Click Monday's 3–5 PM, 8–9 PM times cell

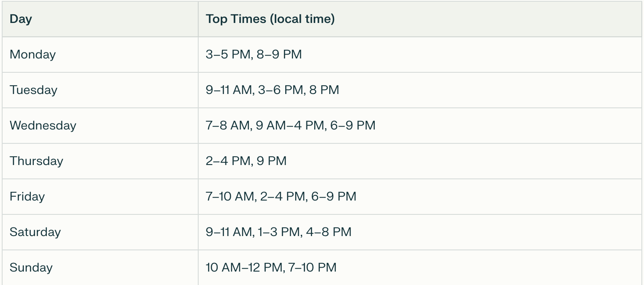click(x=254, y=55)
